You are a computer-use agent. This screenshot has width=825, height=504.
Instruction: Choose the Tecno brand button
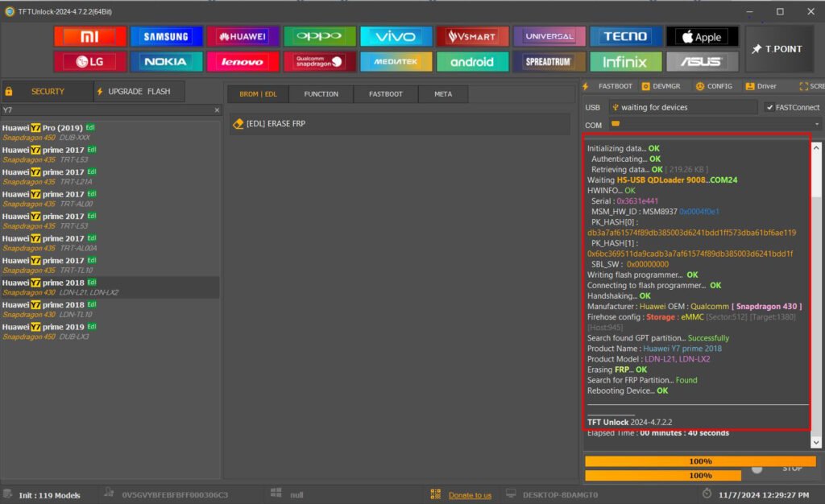click(625, 36)
